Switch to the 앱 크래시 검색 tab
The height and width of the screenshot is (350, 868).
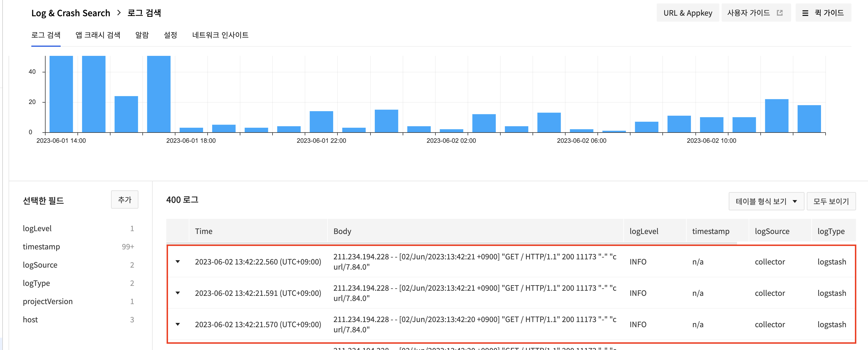click(98, 35)
